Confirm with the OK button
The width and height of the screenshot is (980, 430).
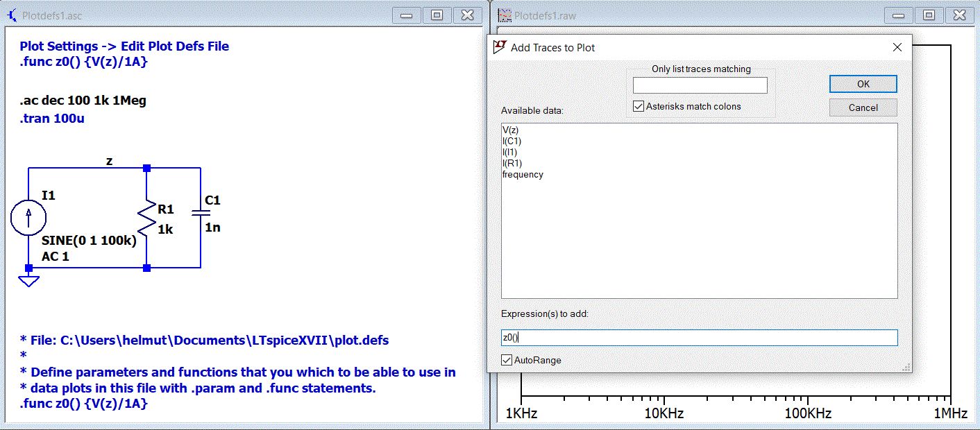(x=863, y=84)
